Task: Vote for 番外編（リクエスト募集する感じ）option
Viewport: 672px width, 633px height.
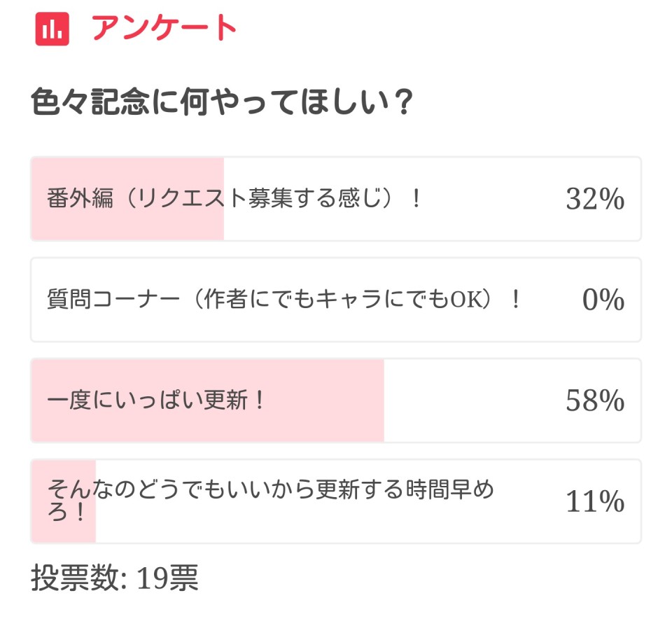Action: pyautogui.click(x=235, y=200)
